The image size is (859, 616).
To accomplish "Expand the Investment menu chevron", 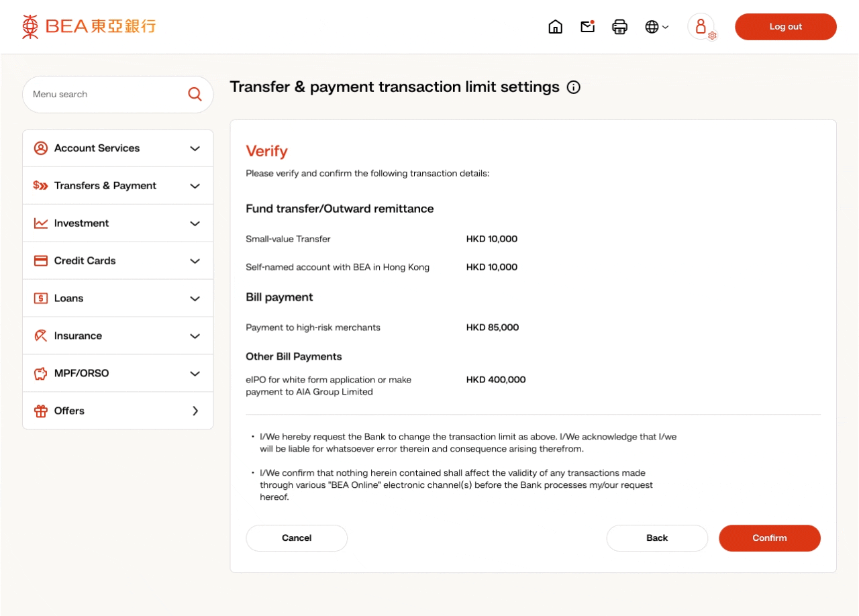I will click(x=195, y=223).
